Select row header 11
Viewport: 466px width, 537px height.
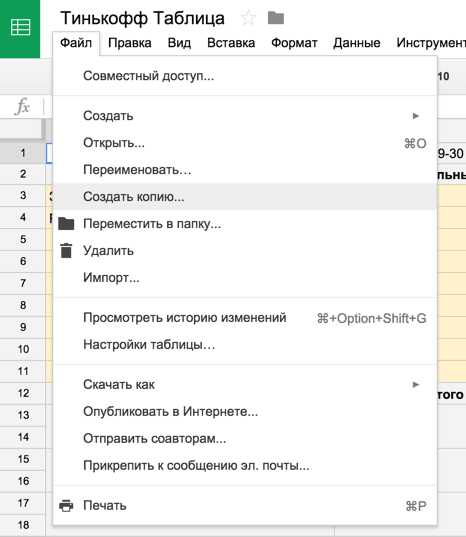coord(23,371)
